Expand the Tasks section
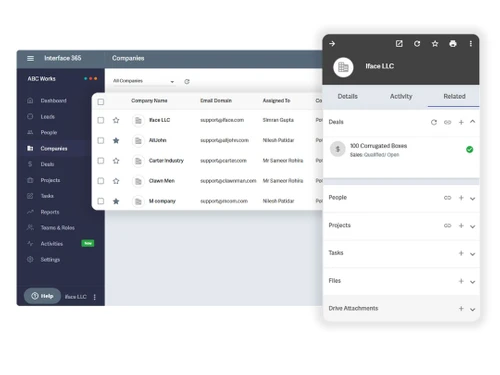 pyautogui.click(x=472, y=254)
